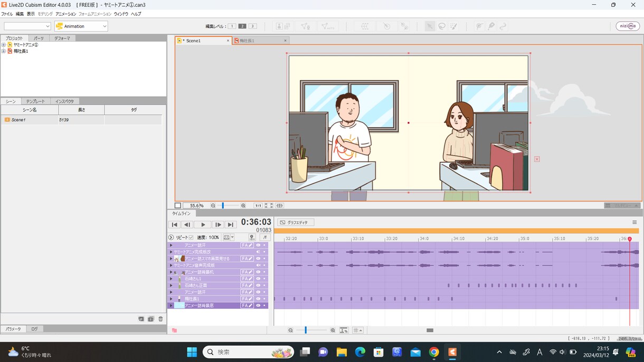Switch to the インスペクタ tab
The height and width of the screenshot is (362, 644).
tap(64, 101)
